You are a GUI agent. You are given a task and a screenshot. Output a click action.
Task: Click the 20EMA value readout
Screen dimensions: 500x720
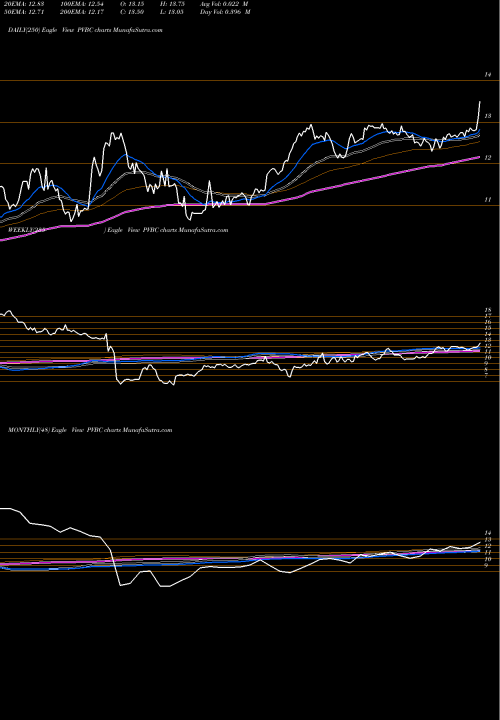point(23,4)
